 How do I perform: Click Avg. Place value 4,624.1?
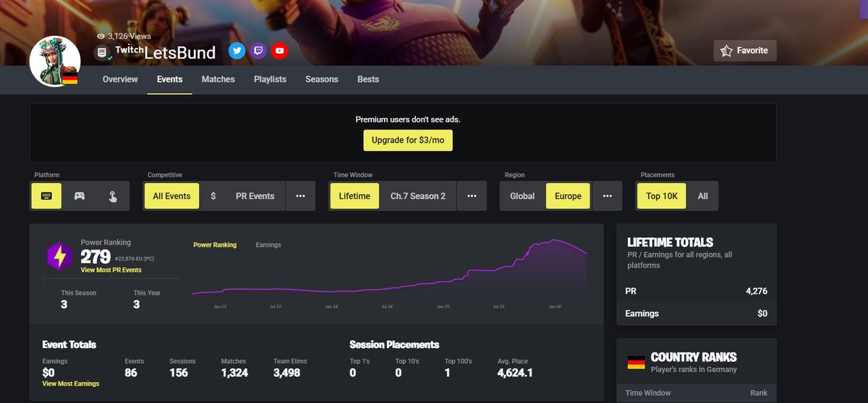515,373
